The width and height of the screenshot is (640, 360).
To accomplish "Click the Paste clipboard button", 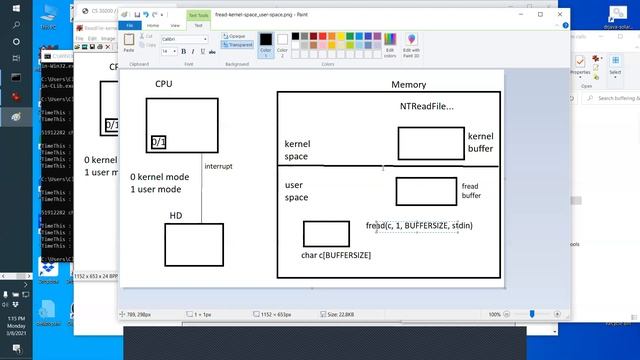I will tap(129, 43).
